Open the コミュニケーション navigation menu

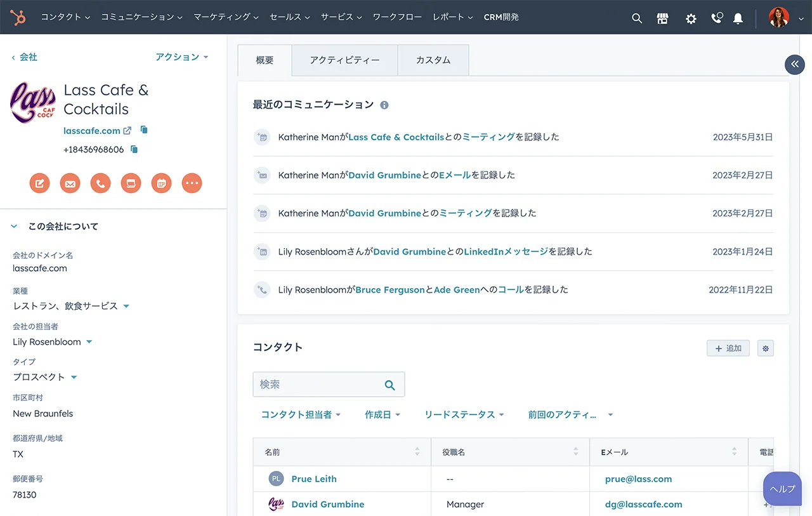pos(141,17)
